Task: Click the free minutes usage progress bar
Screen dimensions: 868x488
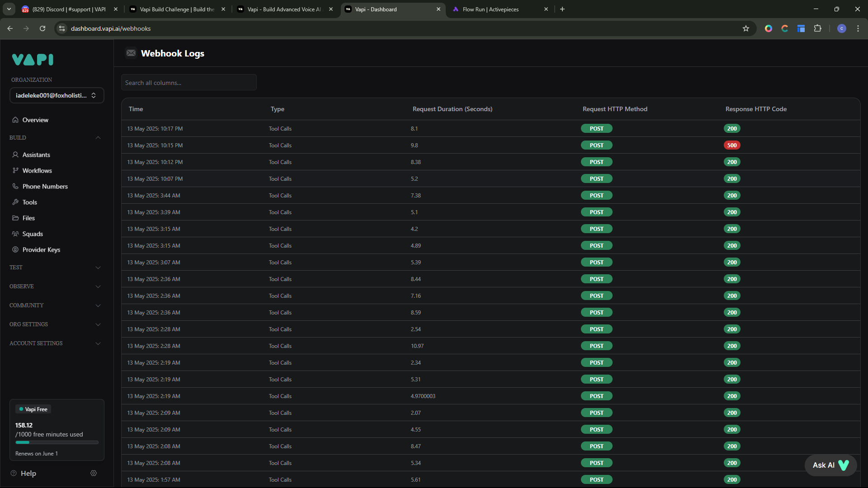Action: pos(57,442)
